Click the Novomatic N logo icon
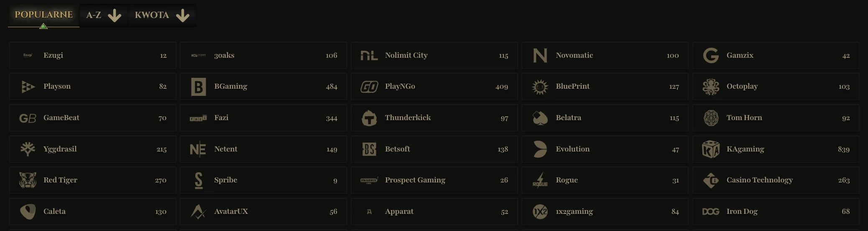The height and width of the screenshot is (231, 868). coord(540,55)
